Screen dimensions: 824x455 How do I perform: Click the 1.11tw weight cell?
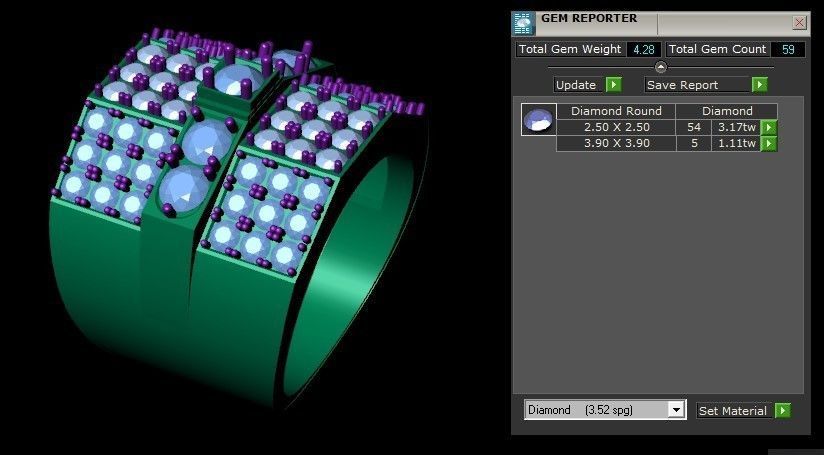[736, 143]
